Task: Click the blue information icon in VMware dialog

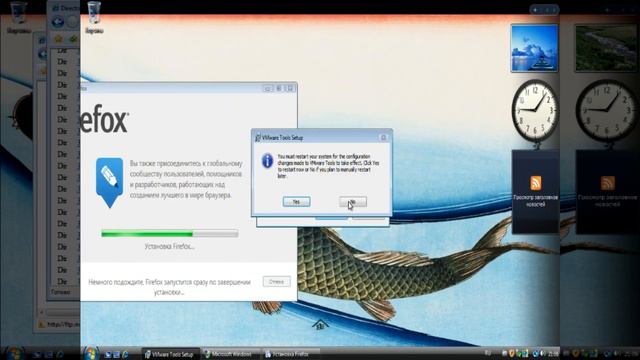Action: click(267, 161)
